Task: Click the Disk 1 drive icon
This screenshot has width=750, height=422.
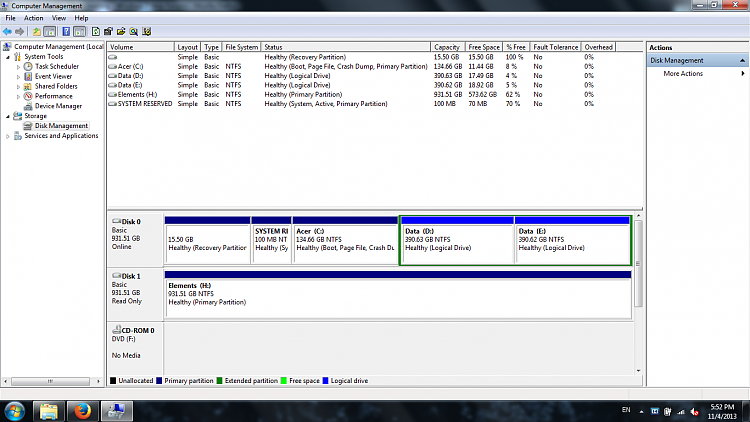Action: 116,276
